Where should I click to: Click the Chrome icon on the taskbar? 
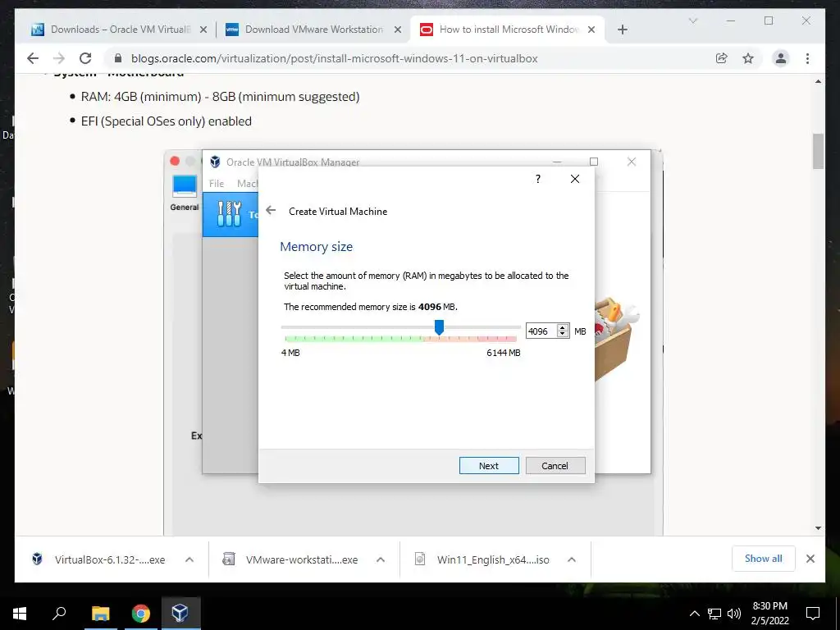coord(141,614)
